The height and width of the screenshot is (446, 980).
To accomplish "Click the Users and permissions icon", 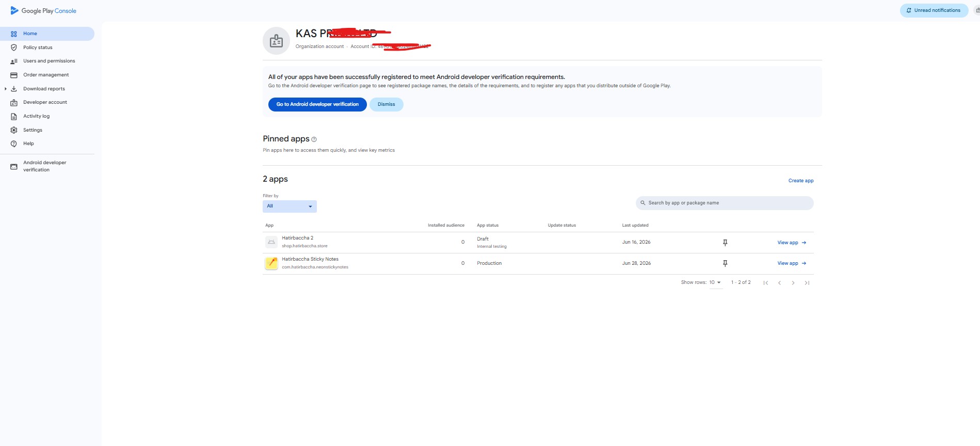I will pos(14,61).
